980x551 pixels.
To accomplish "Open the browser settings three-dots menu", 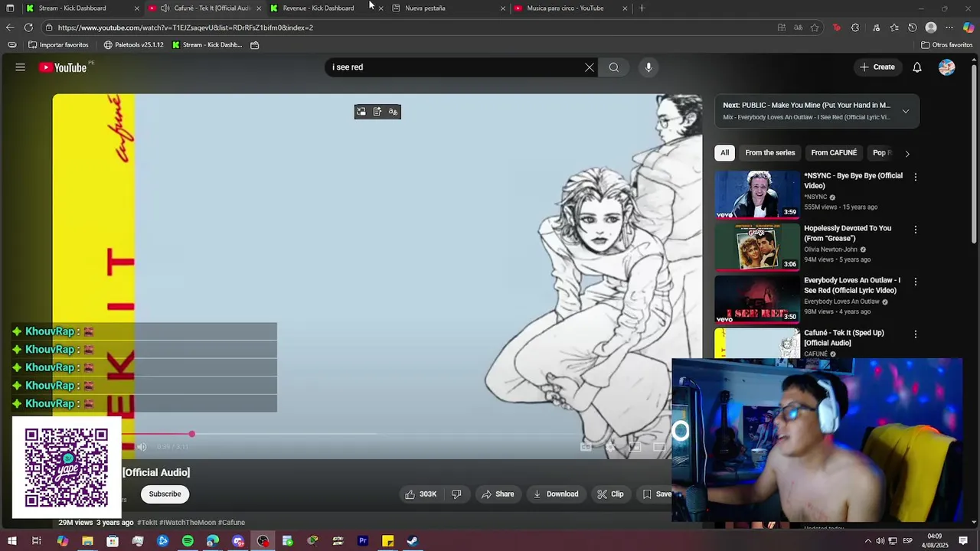I will 949,28.
